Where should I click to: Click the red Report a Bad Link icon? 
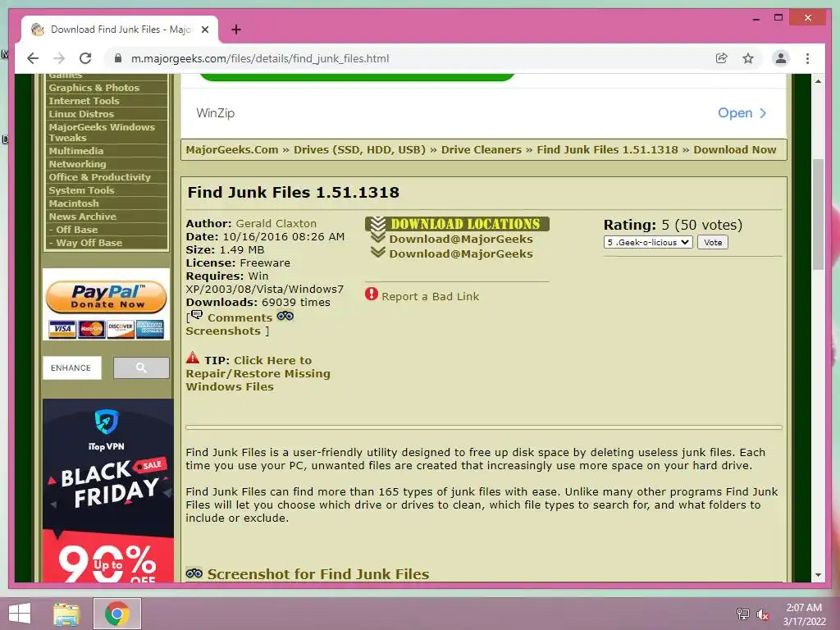pos(372,294)
